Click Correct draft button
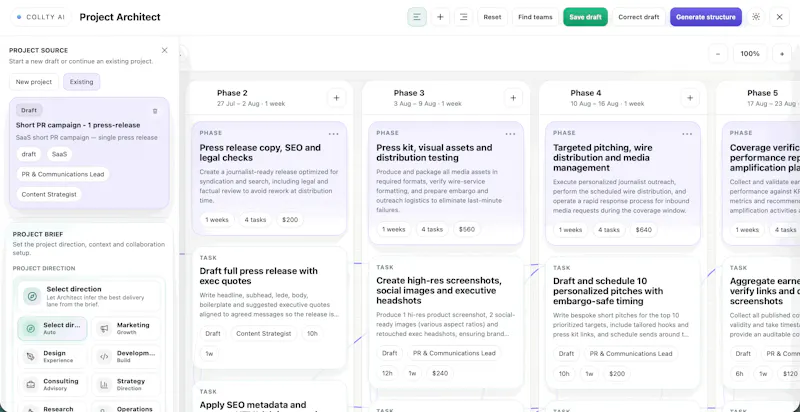 (639, 17)
